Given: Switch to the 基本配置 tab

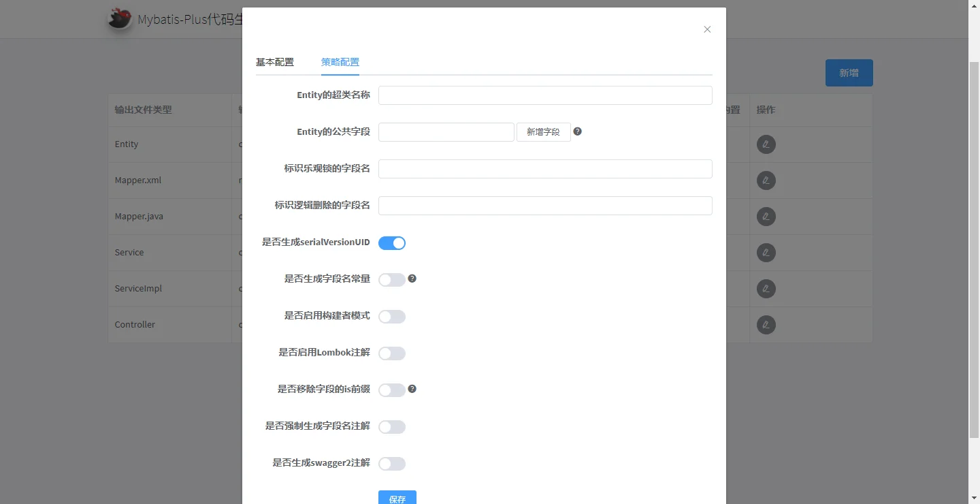Looking at the screenshot, I should 275,62.
